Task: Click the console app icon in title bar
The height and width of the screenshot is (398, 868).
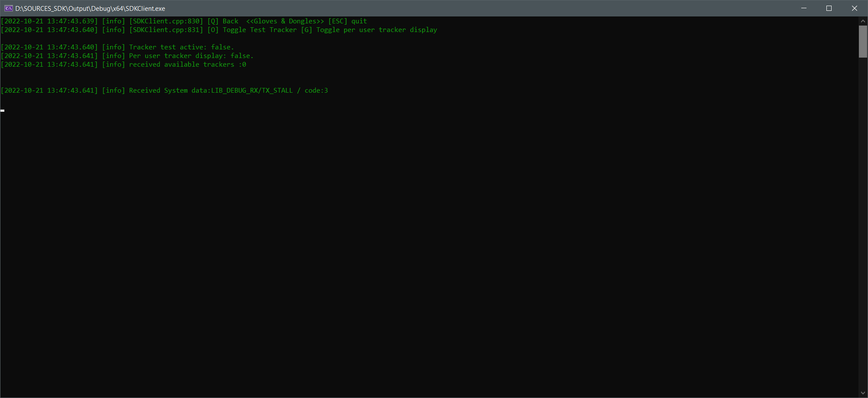Action: coord(8,8)
